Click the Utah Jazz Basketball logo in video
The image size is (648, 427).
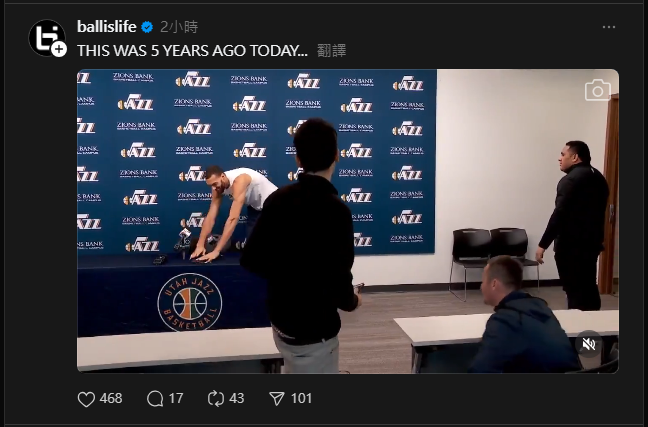click(190, 302)
